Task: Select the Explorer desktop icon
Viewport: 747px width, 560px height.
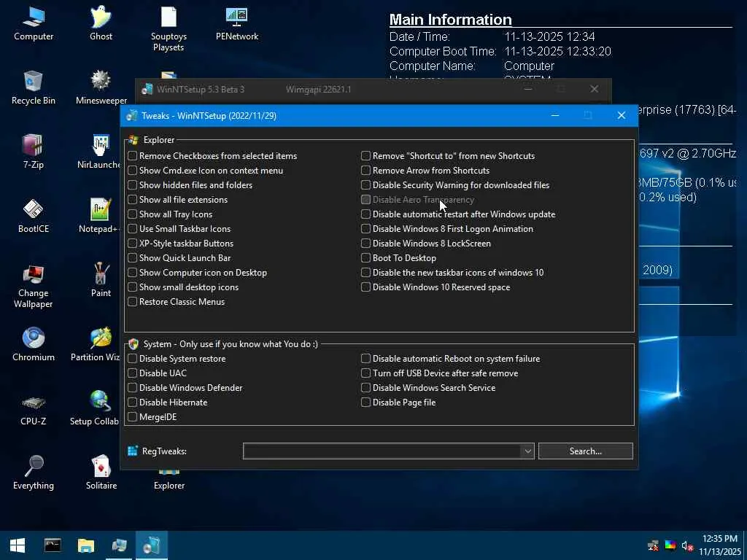Action: point(169,480)
